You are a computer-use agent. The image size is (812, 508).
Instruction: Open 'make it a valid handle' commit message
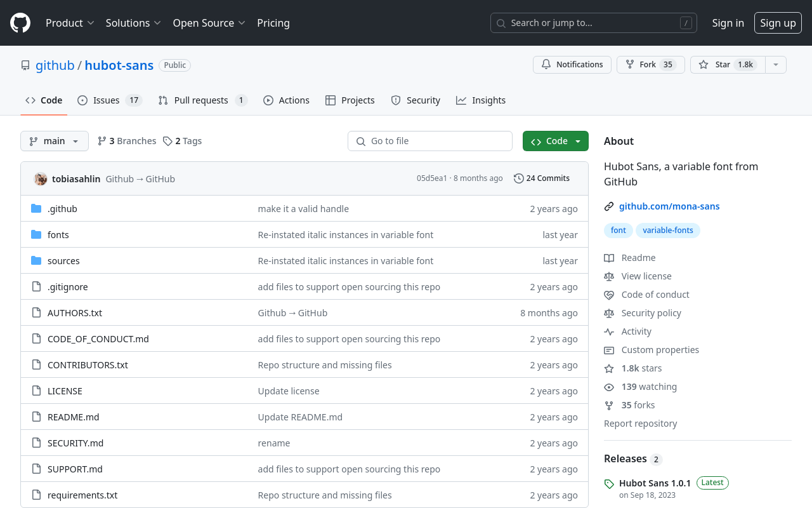[303, 209]
